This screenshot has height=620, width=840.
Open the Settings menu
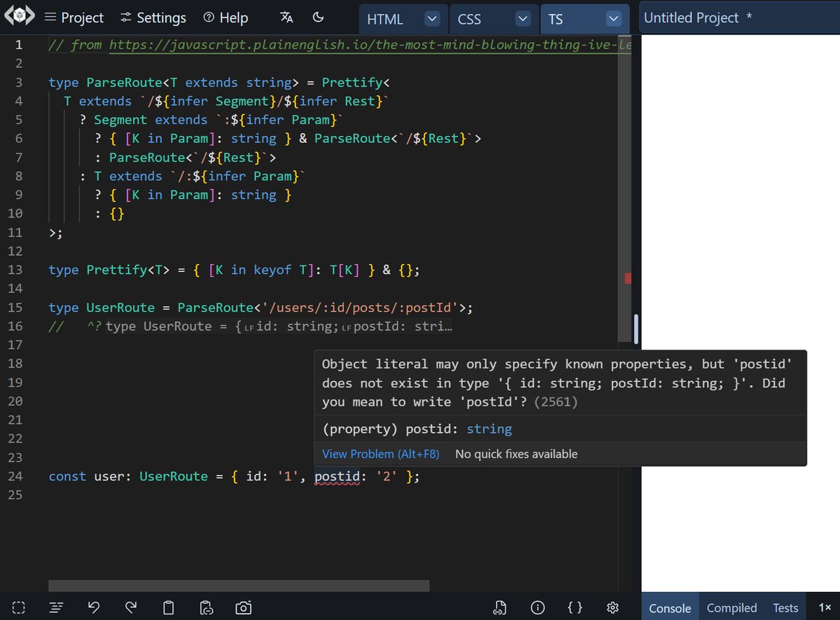click(153, 18)
